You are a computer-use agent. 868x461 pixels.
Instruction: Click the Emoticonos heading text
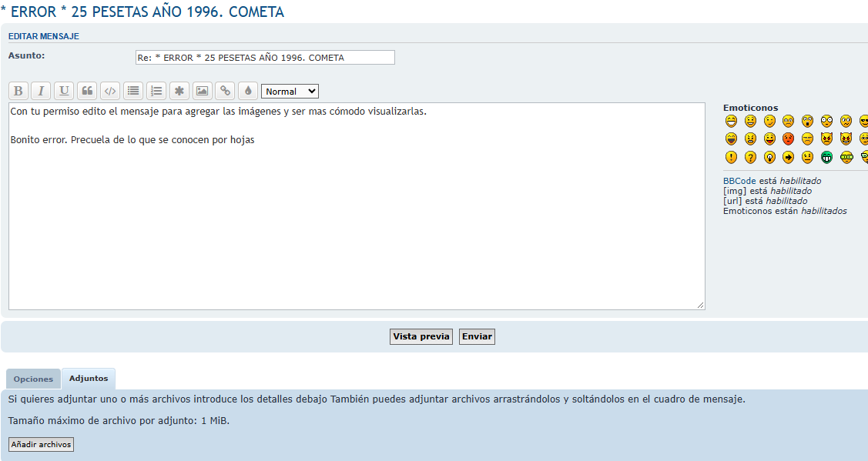click(750, 108)
